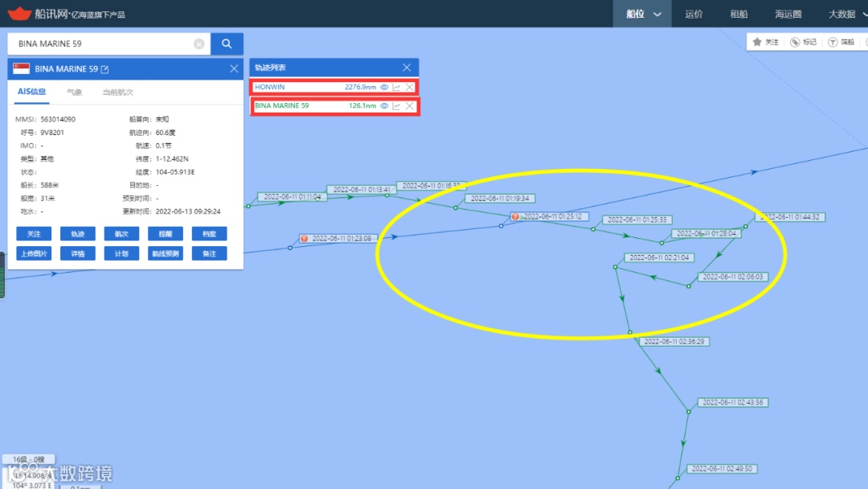The width and height of the screenshot is (868, 489).
Task: Switch to the AIS信息 tab
Action: pyautogui.click(x=31, y=92)
